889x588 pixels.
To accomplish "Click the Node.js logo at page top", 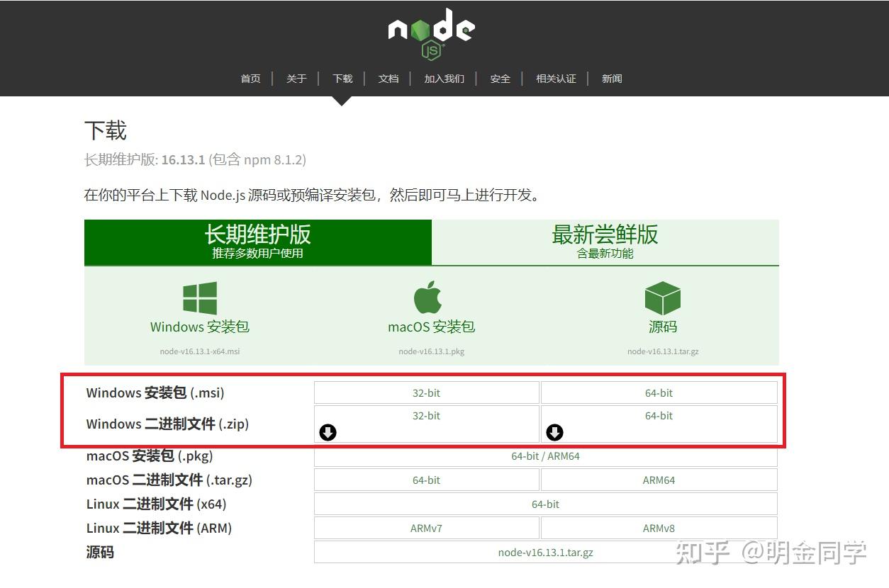I will tap(430, 32).
